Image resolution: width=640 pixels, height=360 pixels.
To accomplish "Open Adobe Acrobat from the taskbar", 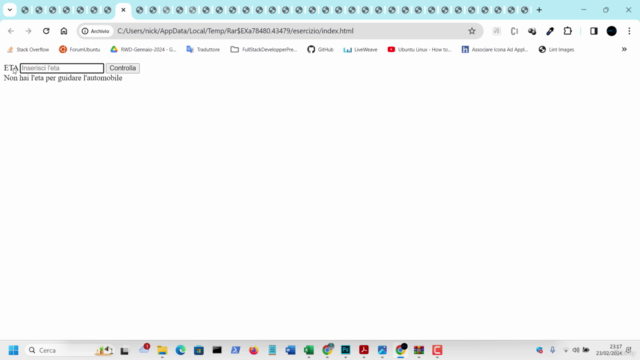I will 364,350.
